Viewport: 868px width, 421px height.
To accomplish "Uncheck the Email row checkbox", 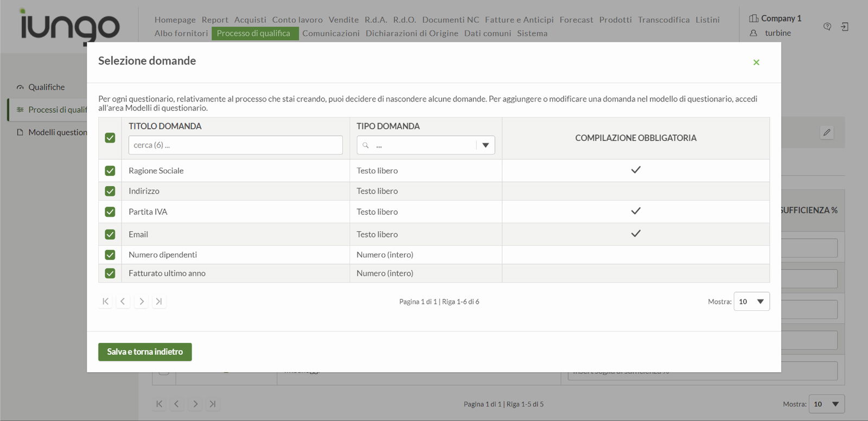I will point(110,234).
